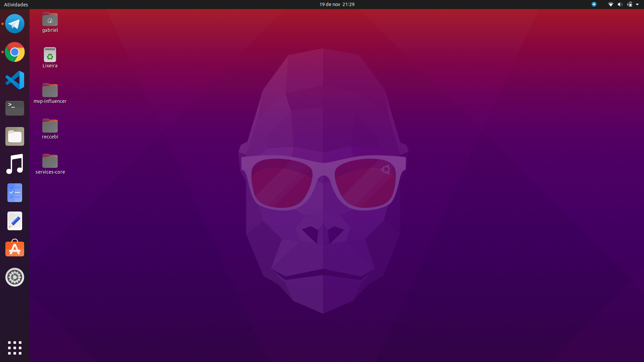Launch Google Chrome from the dock
644x362 pixels.
(x=15, y=52)
